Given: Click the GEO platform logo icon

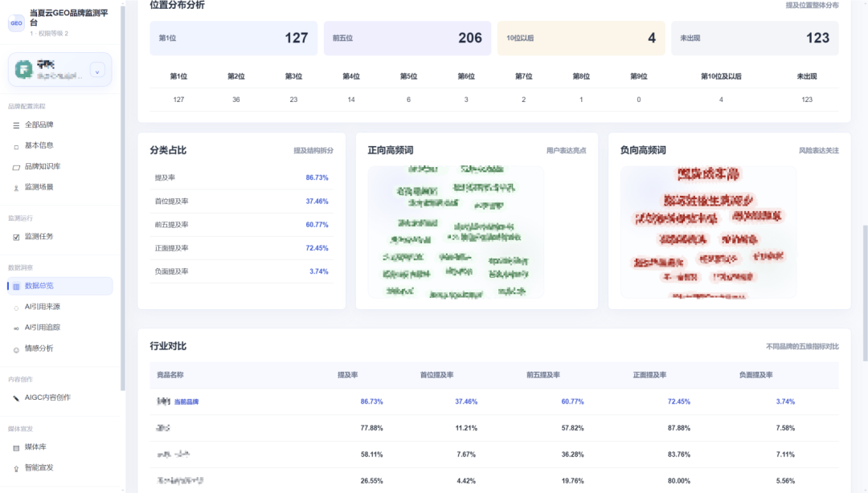Looking at the screenshot, I should click(16, 22).
